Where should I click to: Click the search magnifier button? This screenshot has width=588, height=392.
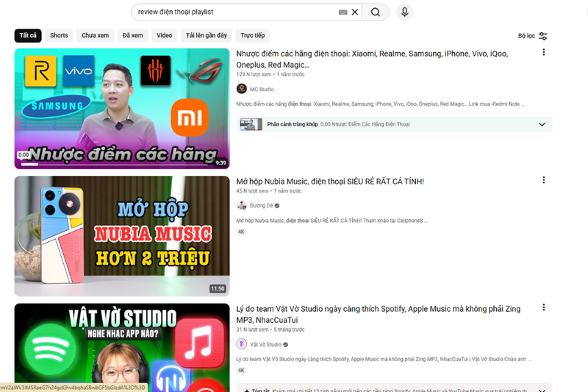click(x=376, y=12)
